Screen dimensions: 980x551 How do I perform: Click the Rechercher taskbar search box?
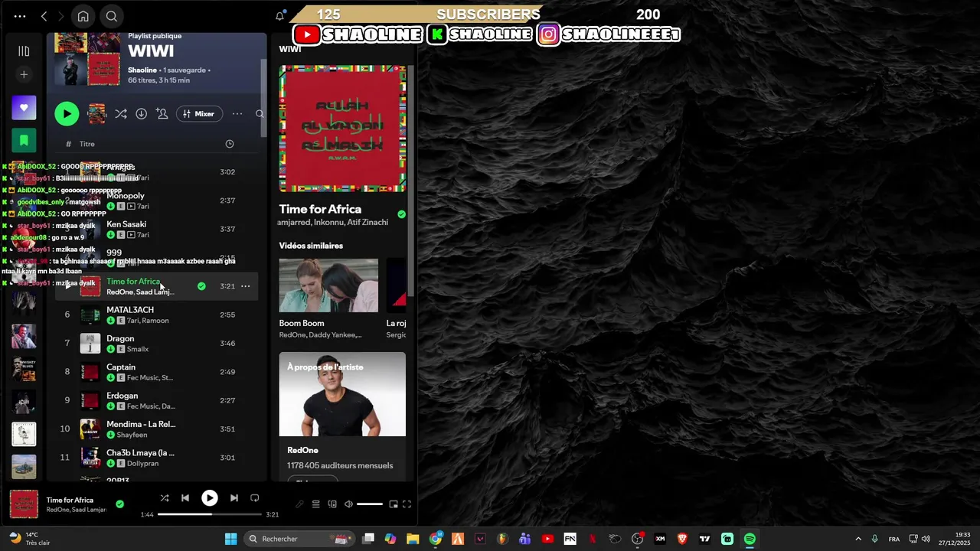[x=299, y=539]
